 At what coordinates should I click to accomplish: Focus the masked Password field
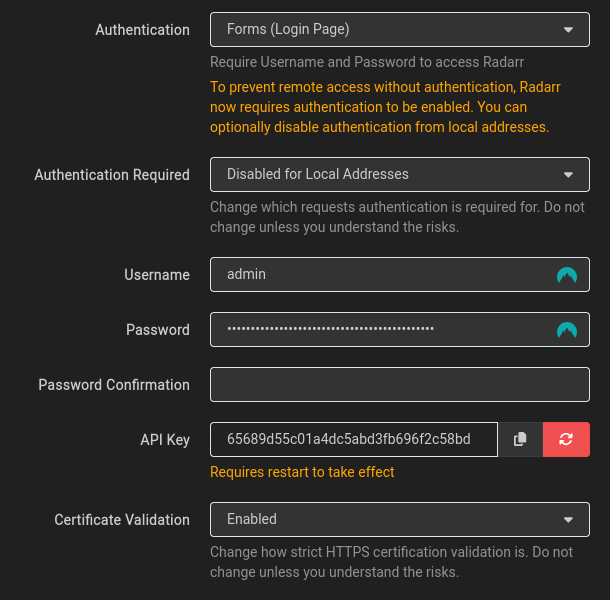point(400,330)
